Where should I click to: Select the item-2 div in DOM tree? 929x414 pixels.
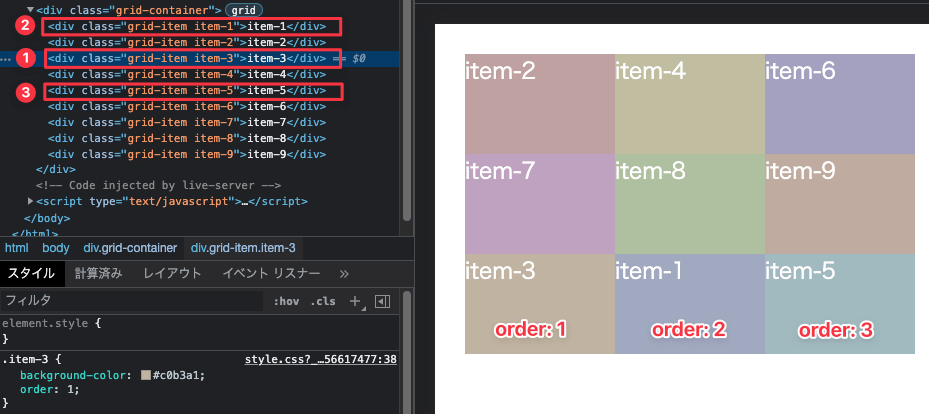click(187, 42)
